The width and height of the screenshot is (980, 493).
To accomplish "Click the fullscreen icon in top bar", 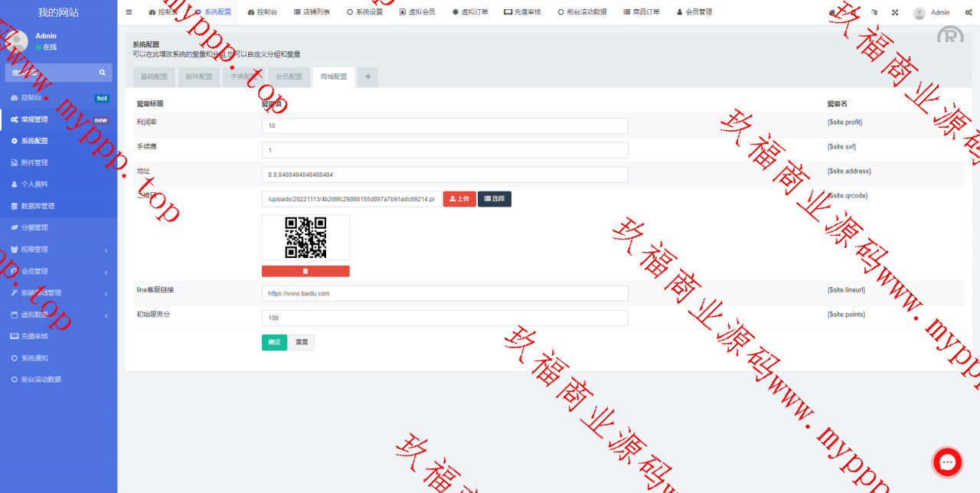I will [x=895, y=12].
